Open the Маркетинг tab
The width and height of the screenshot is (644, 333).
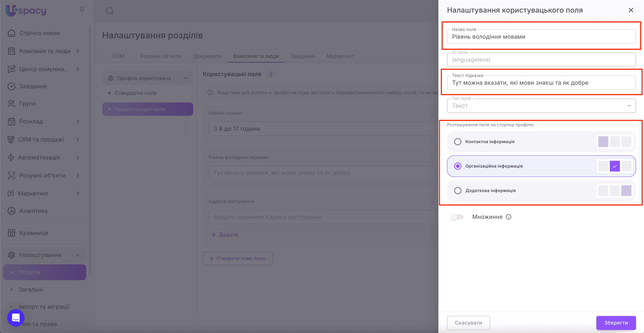(340, 56)
